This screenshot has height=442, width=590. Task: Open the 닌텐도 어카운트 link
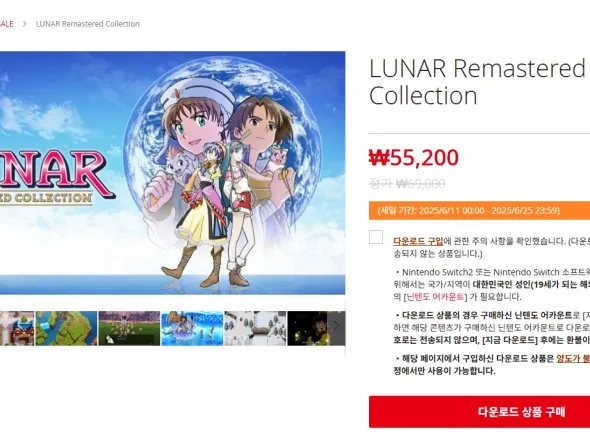tap(435, 297)
